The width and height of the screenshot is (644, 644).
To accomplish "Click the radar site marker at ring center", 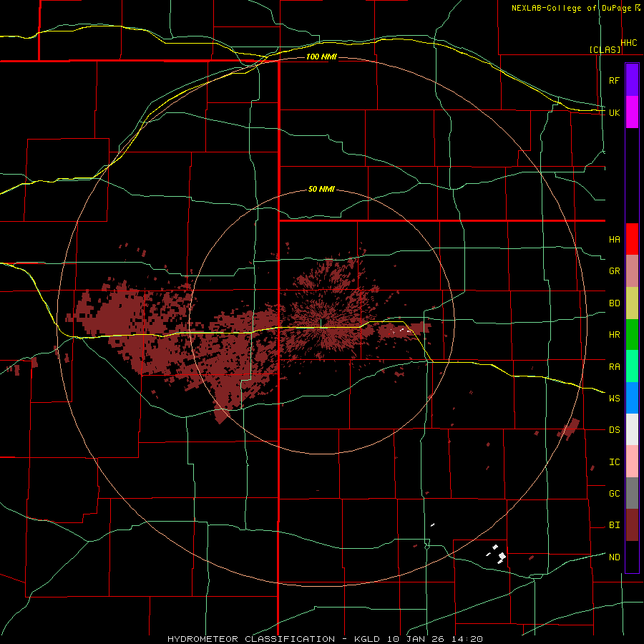I will (321, 323).
